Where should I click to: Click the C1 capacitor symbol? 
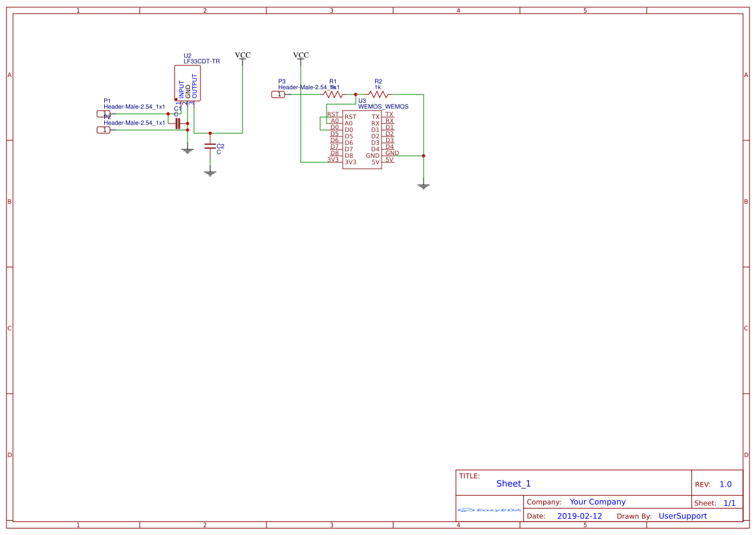pos(177,123)
